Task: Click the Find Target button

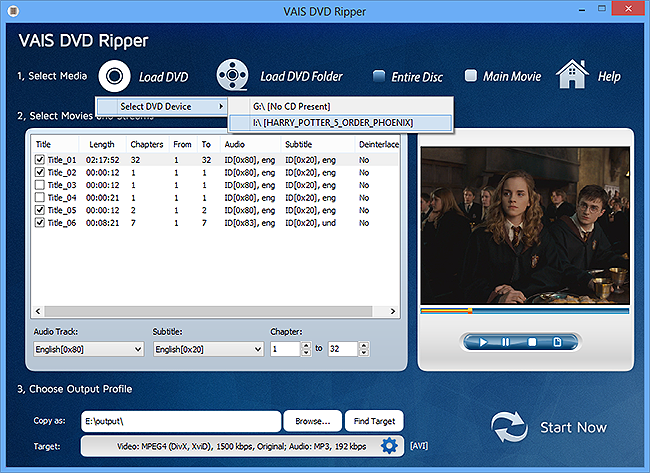Action: click(374, 421)
